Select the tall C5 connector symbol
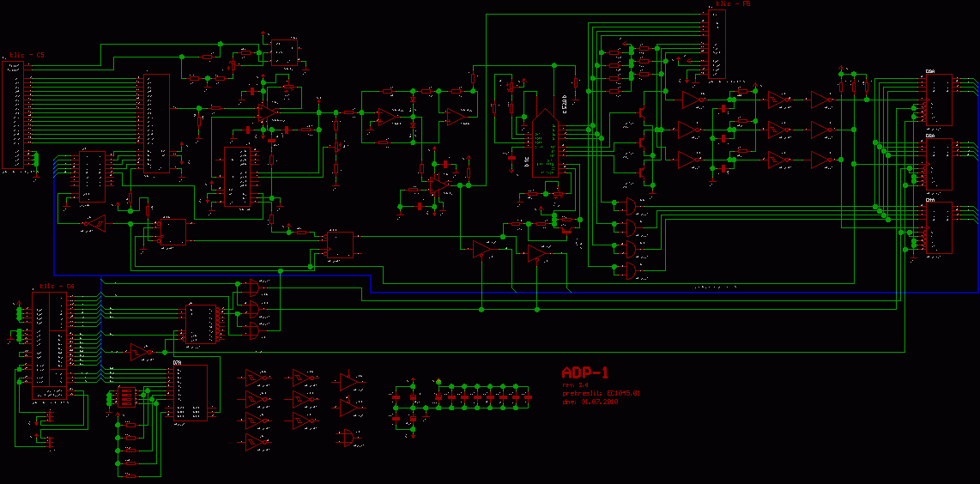This screenshot has width=980, height=484. pos(15,116)
